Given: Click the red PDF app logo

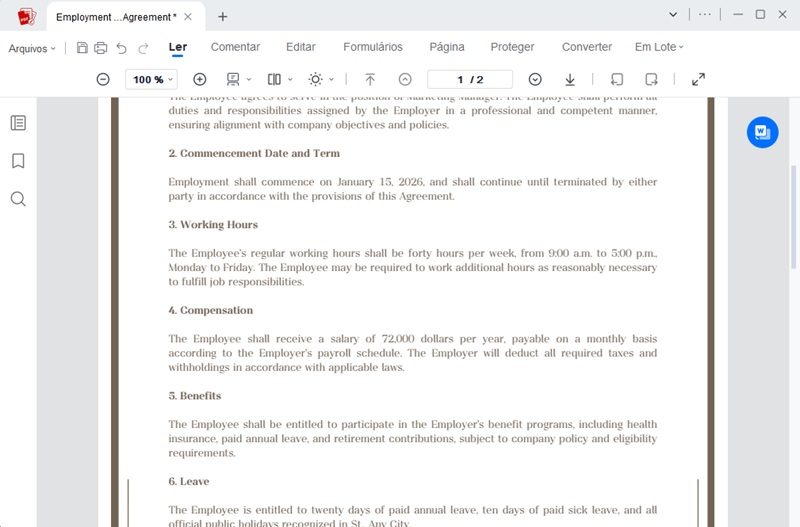Looking at the screenshot, I should coord(26,16).
